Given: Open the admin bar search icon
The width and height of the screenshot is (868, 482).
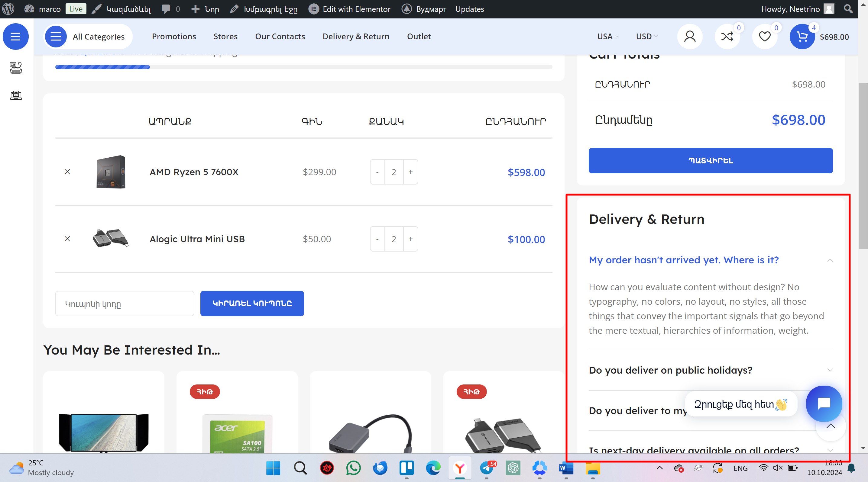Looking at the screenshot, I should click(x=848, y=9).
